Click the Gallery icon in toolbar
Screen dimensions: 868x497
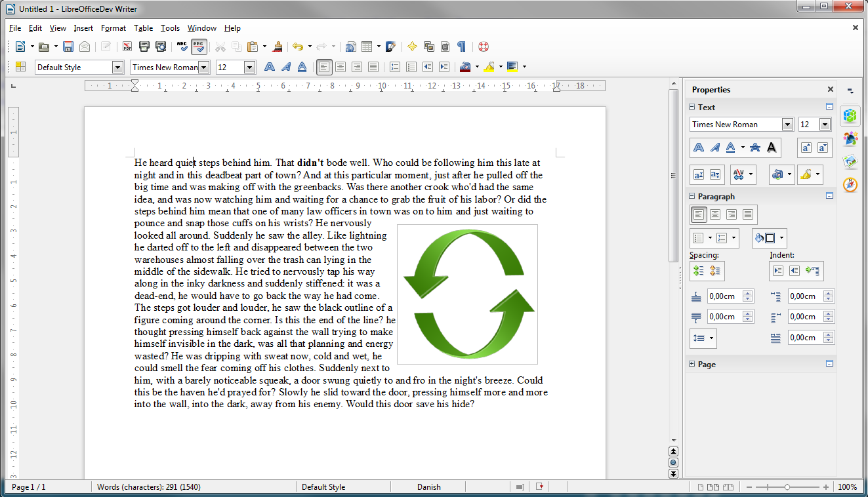click(x=429, y=47)
